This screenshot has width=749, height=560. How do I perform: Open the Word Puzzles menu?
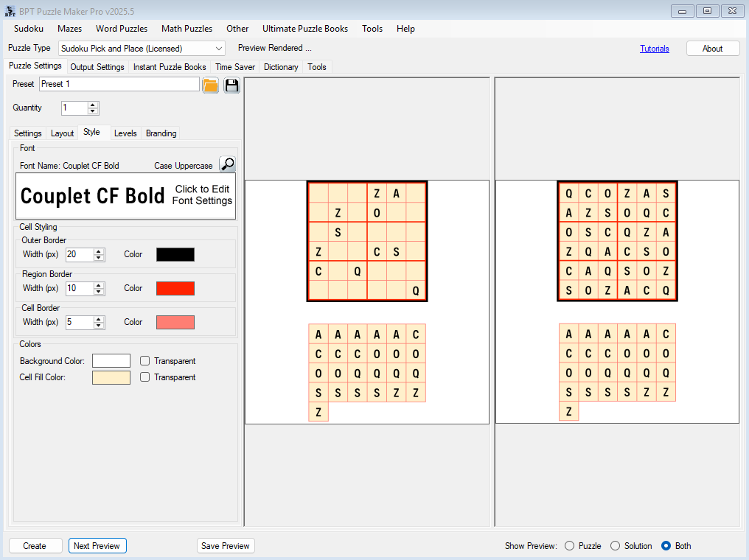(x=121, y=29)
